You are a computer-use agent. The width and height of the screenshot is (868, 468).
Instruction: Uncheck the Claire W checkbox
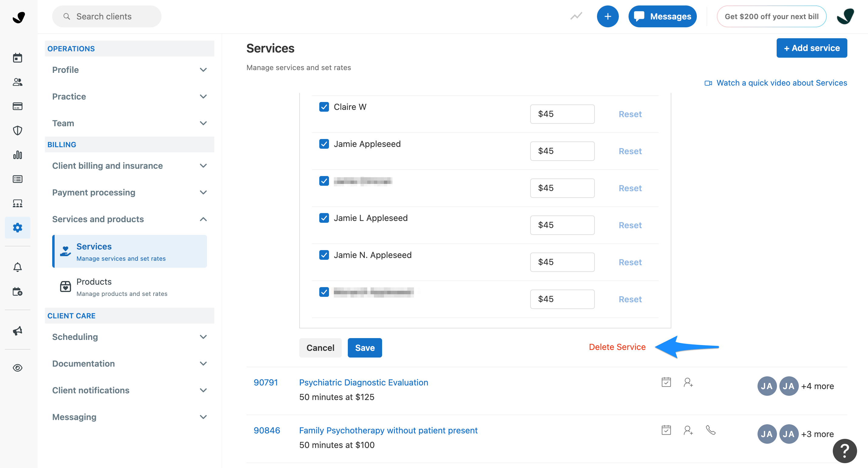(x=324, y=107)
